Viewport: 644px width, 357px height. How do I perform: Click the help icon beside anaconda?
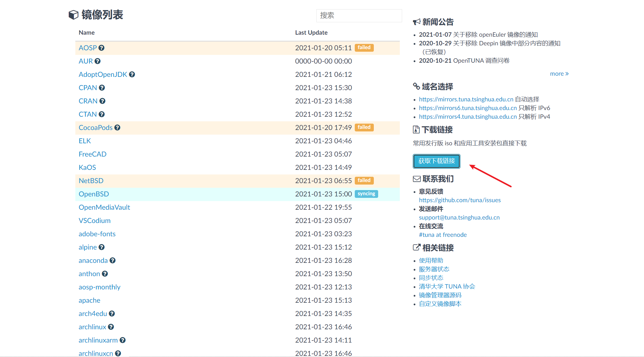(113, 260)
